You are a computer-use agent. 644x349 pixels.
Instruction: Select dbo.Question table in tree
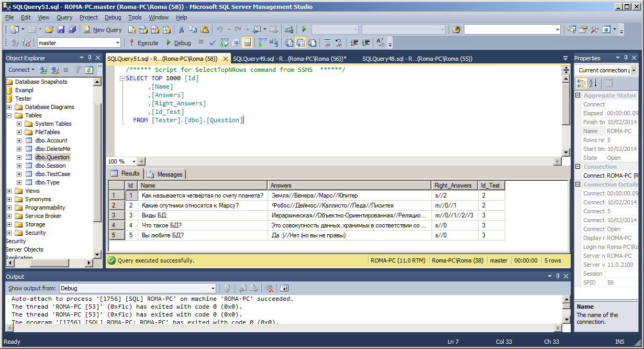point(52,157)
